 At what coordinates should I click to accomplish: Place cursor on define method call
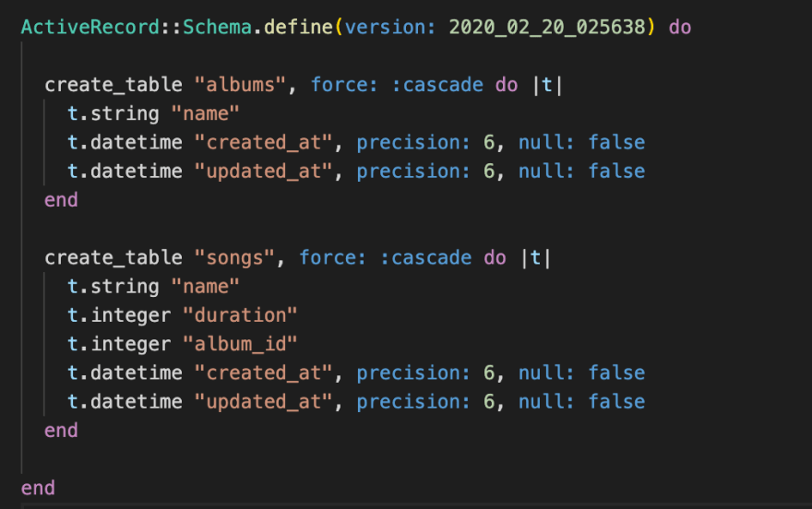[x=298, y=27]
